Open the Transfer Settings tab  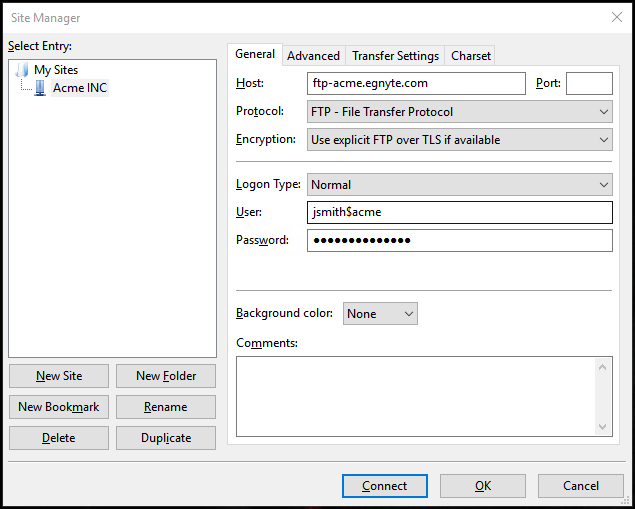tap(395, 56)
